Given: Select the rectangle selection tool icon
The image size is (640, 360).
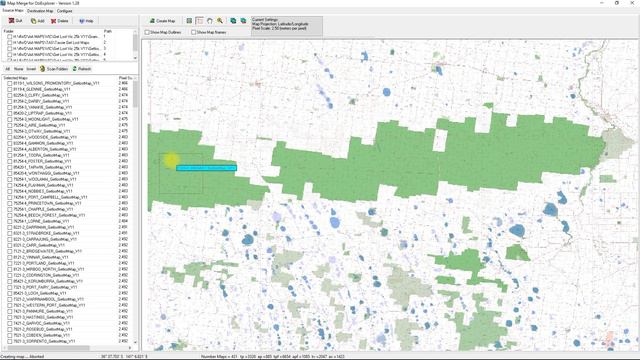Looking at the screenshot, I should 199,20.
